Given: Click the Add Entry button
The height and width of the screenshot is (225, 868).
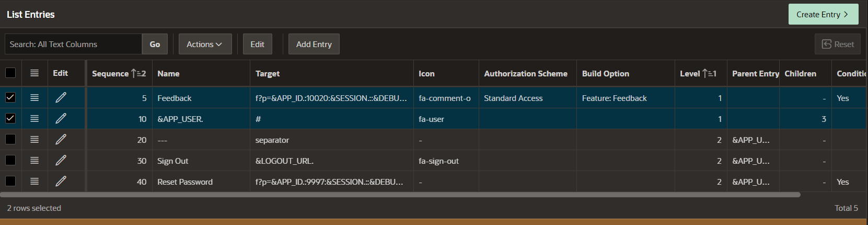Looking at the screenshot, I should (314, 44).
